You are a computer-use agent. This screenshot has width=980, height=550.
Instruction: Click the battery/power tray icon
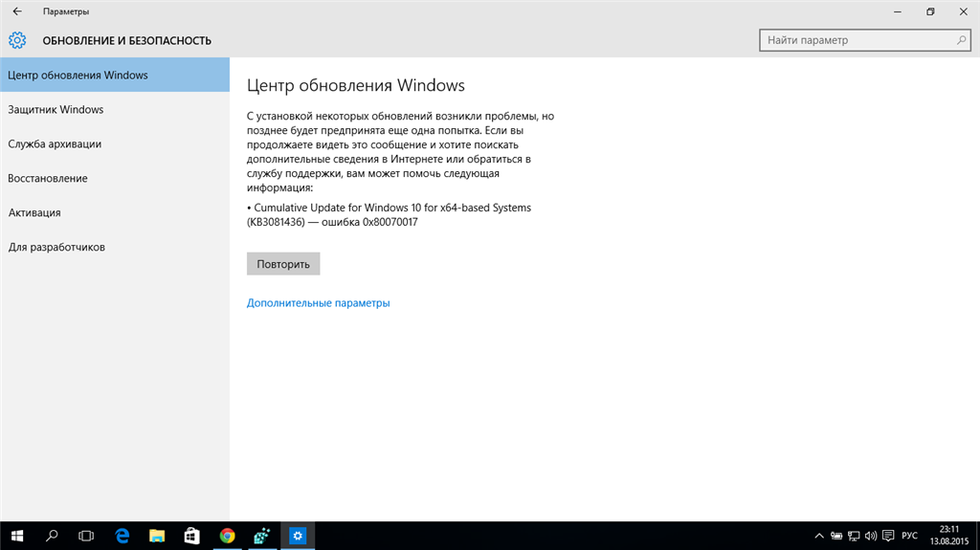[836, 536]
